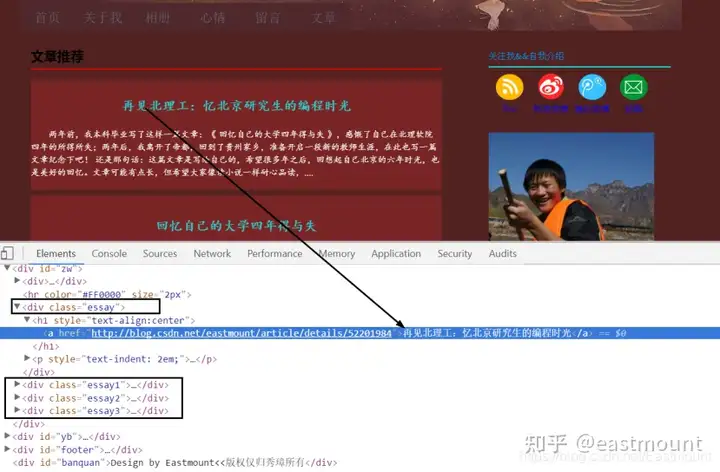Select the hr color="#FF0000" line
This screenshot has height=472, width=720.
click(x=107, y=294)
